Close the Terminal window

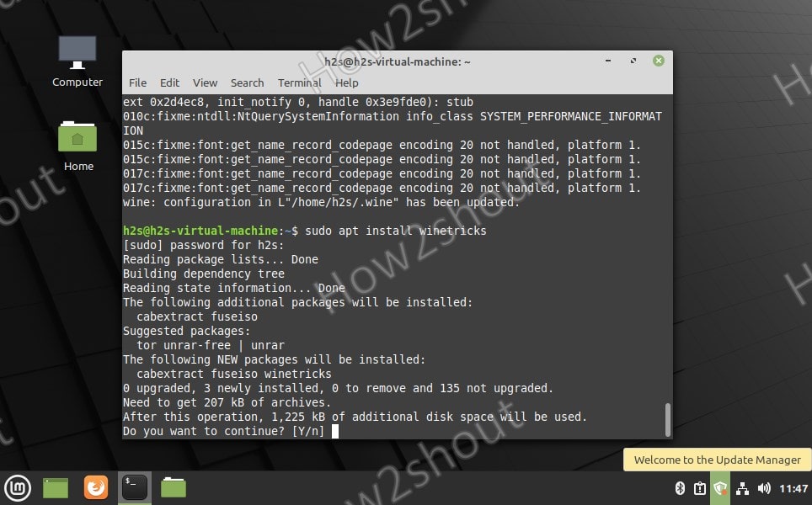pos(658,61)
